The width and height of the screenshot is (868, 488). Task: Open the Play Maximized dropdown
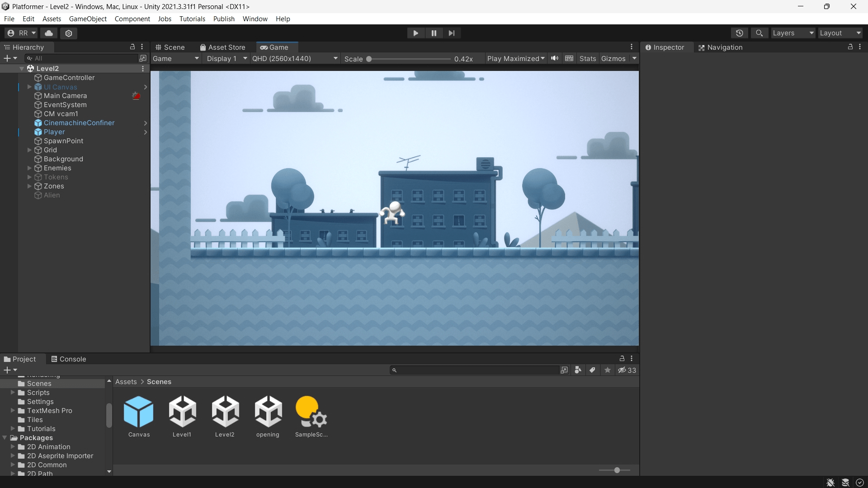pos(516,59)
